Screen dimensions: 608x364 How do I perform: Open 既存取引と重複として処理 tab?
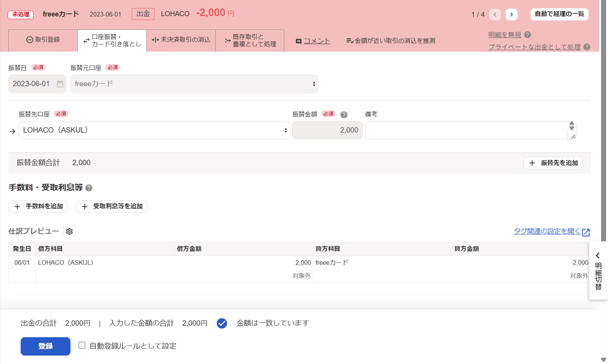pos(250,40)
